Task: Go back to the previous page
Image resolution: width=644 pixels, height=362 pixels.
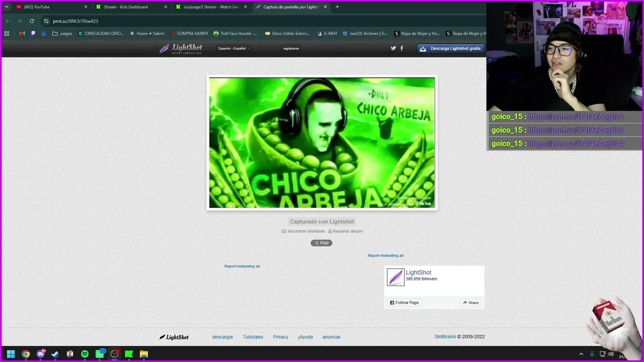Action: coord(8,21)
